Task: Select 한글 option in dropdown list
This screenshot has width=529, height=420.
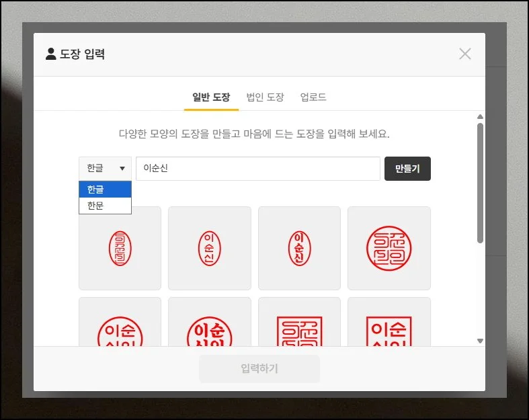Action: point(105,190)
